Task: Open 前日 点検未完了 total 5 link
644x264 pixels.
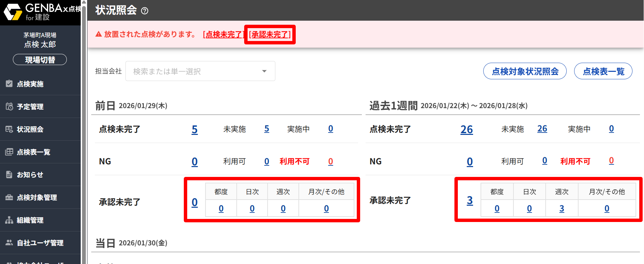Action: [195, 129]
